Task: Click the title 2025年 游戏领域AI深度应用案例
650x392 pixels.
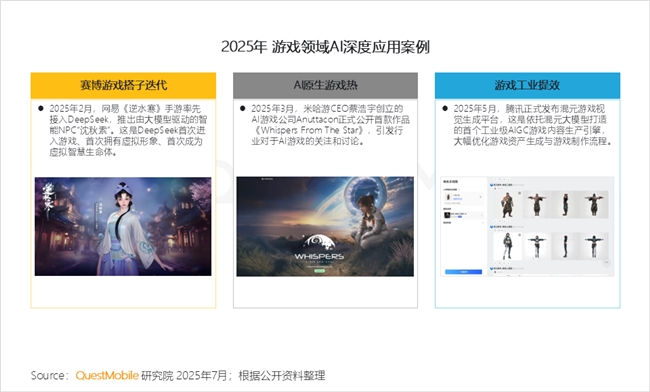Action: (x=325, y=47)
